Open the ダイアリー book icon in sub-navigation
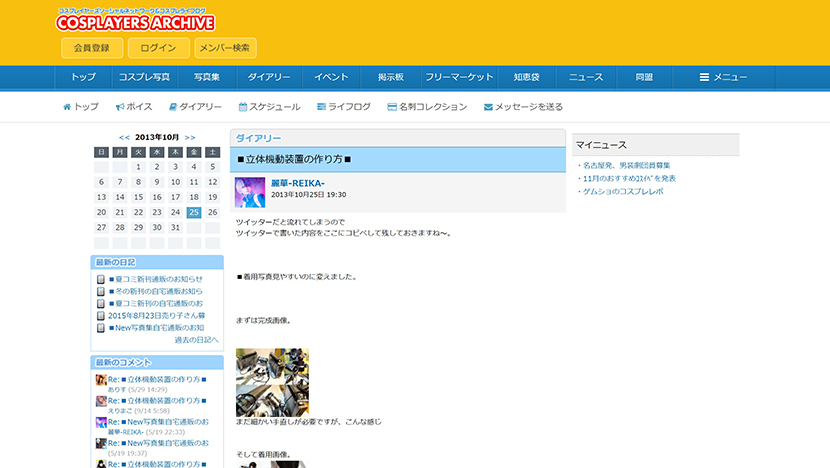The height and width of the screenshot is (468, 830). pyautogui.click(x=173, y=107)
